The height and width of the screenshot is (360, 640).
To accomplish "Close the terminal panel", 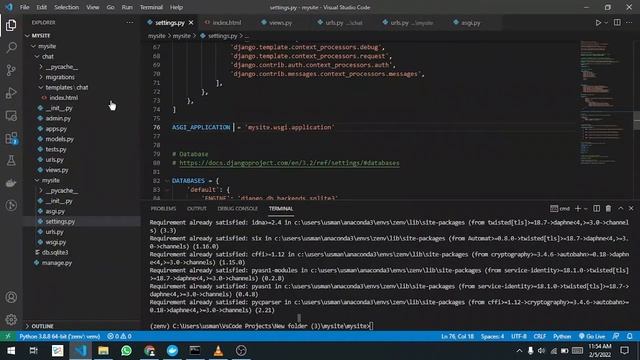I will [631, 209].
